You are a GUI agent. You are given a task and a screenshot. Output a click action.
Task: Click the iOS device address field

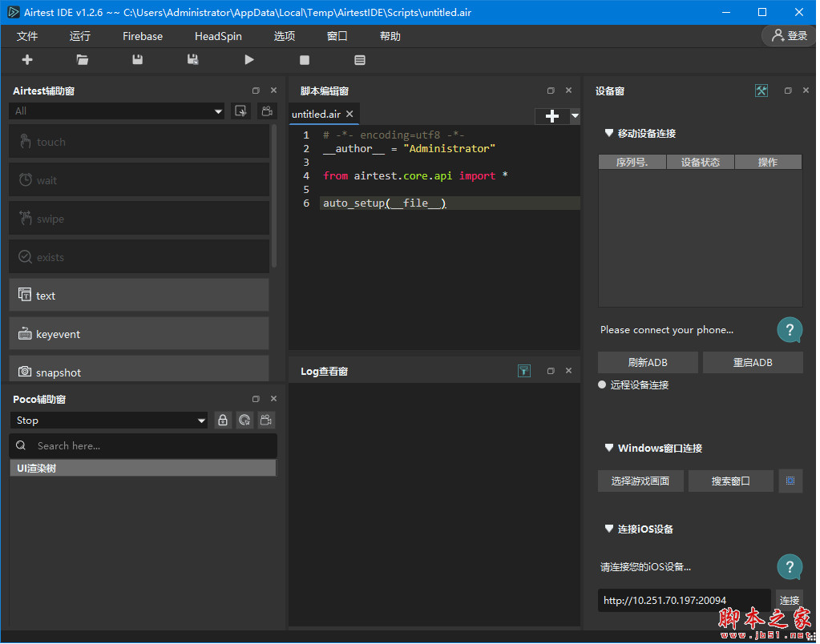[x=685, y=600]
